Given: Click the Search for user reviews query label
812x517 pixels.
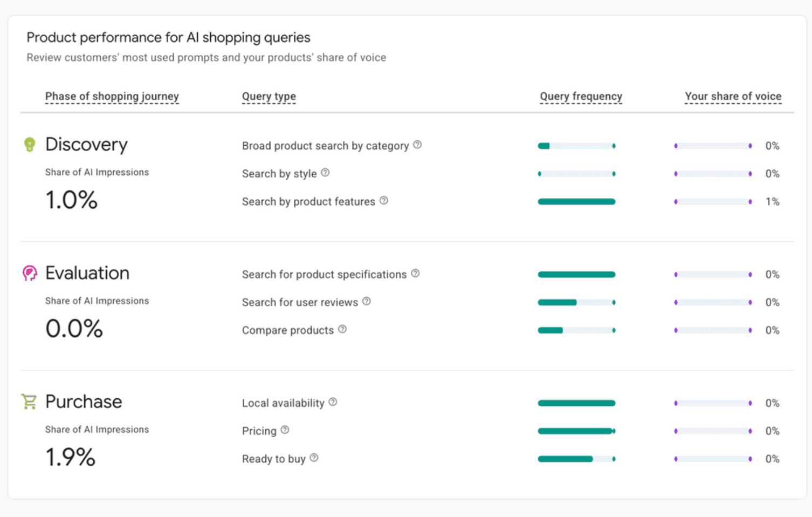Looking at the screenshot, I should coord(300,303).
